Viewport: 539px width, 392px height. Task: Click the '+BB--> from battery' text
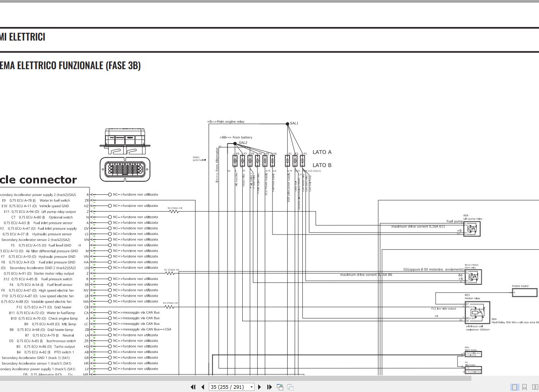[x=236, y=137]
